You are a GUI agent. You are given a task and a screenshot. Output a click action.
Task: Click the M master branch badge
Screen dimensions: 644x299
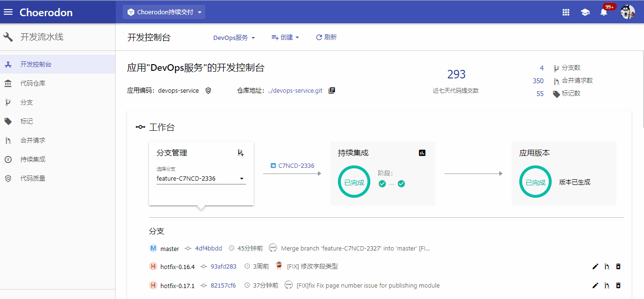pyautogui.click(x=153, y=248)
